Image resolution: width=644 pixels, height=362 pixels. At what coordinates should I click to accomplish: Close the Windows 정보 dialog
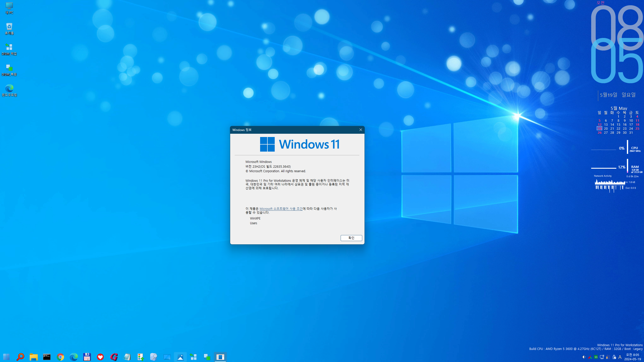360,130
